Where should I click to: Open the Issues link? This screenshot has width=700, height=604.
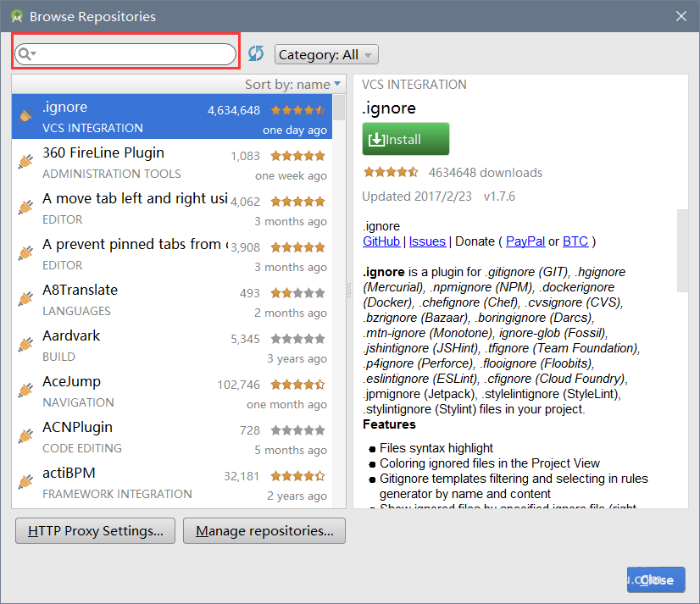coord(427,241)
